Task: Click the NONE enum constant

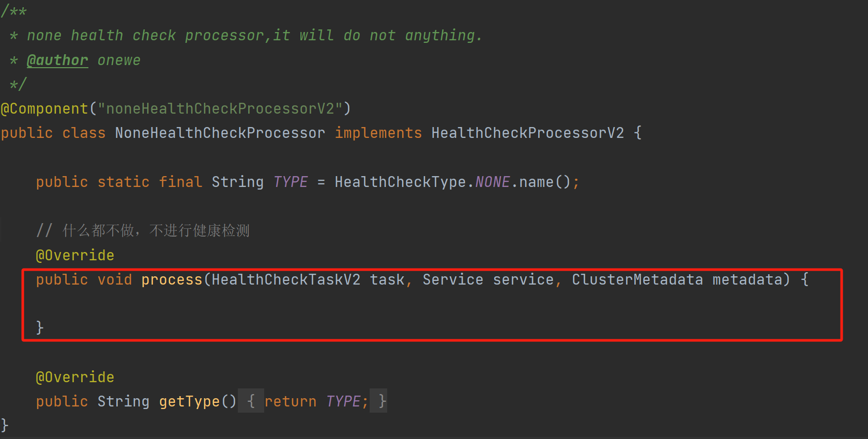Action: [492, 182]
